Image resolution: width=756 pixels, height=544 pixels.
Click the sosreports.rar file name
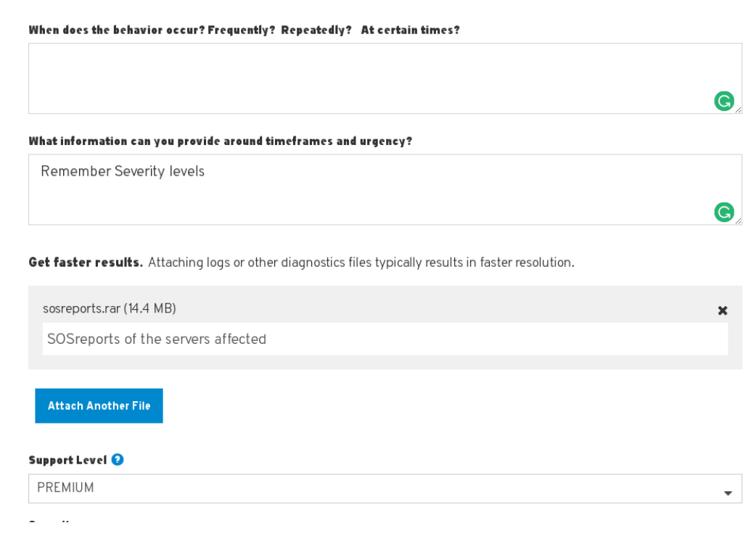pos(81,308)
